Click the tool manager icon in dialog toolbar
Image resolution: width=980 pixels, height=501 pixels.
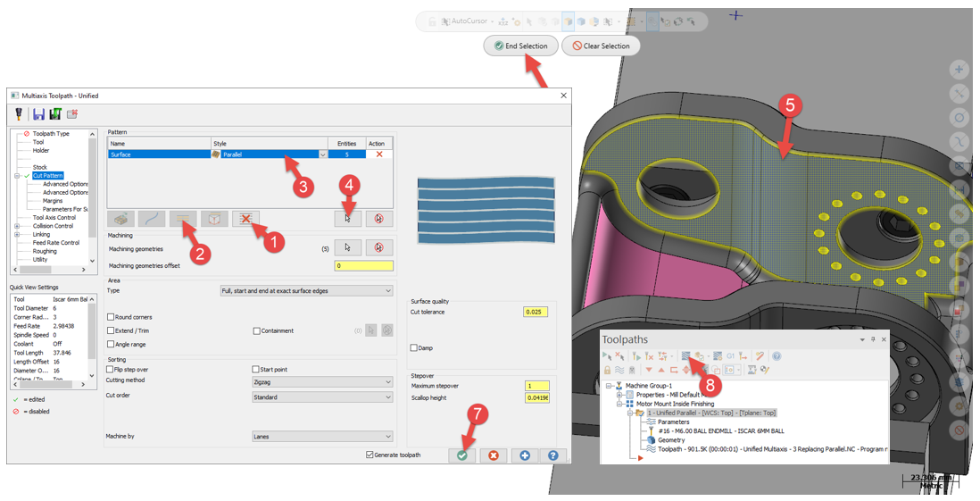(19, 113)
